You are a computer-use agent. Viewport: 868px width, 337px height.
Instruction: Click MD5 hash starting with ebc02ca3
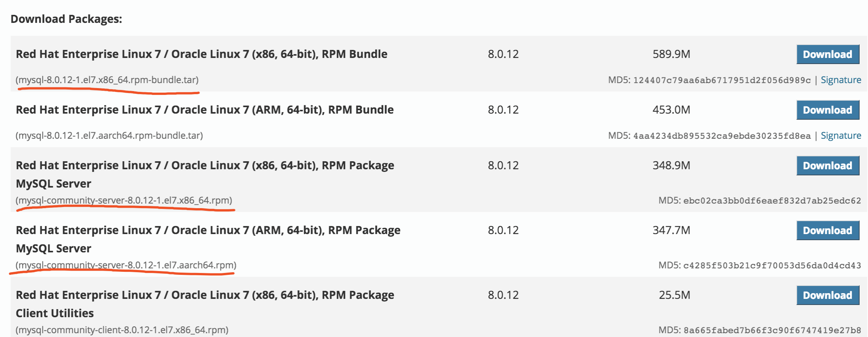click(x=772, y=201)
